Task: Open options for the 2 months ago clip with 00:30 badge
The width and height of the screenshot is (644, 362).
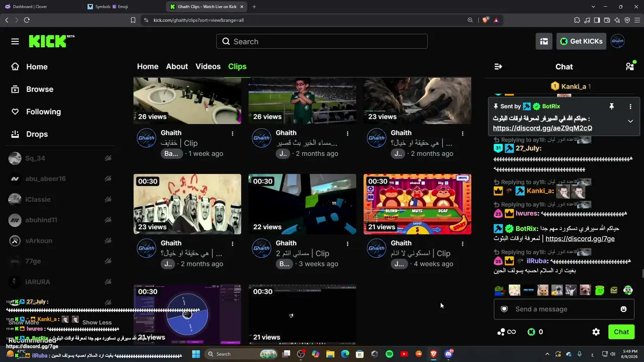Action: [x=232, y=243]
